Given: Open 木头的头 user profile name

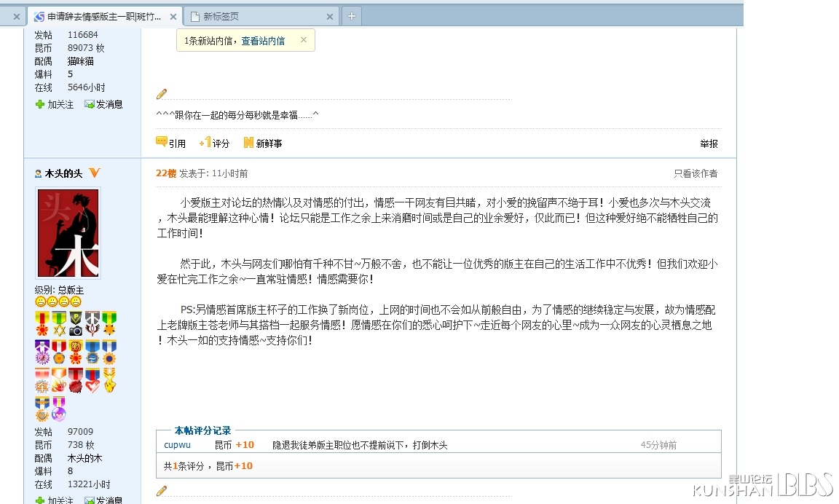Looking at the screenshot, I should coord(63,173).
